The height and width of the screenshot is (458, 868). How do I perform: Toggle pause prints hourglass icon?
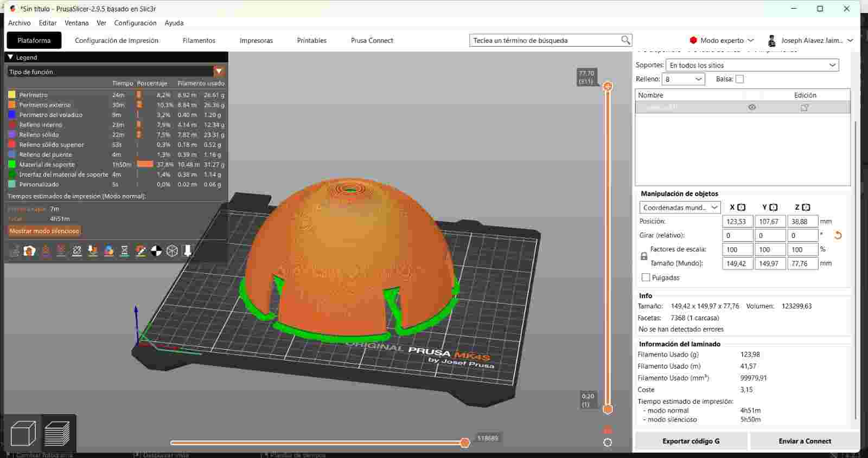(x=124, y=251)
